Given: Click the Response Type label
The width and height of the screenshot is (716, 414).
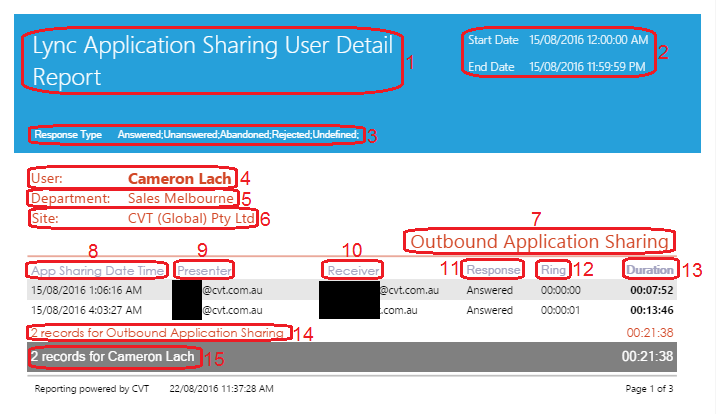Looking at the screenshot, I should 68,135.
